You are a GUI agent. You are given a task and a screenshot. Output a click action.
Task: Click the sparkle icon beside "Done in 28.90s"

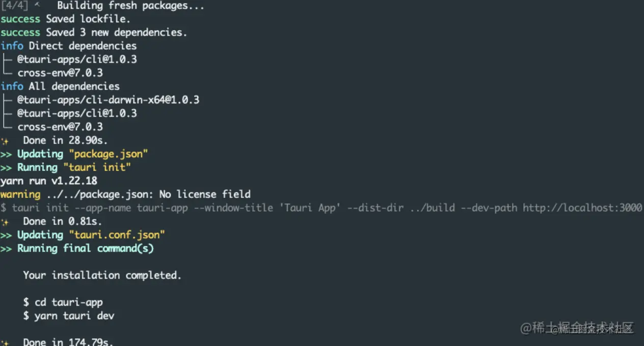point(5,141)
